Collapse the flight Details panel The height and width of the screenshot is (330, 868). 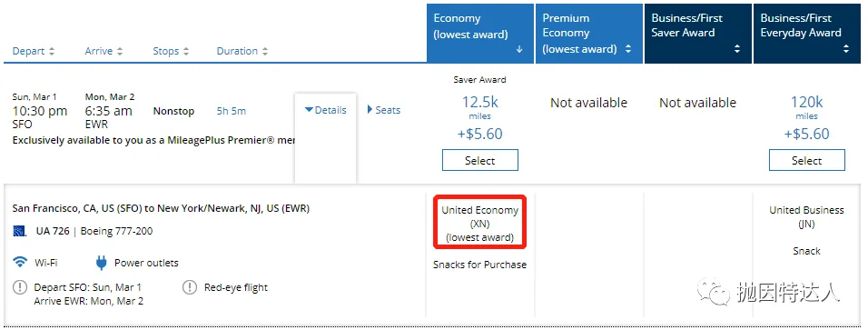pos(325,110)
